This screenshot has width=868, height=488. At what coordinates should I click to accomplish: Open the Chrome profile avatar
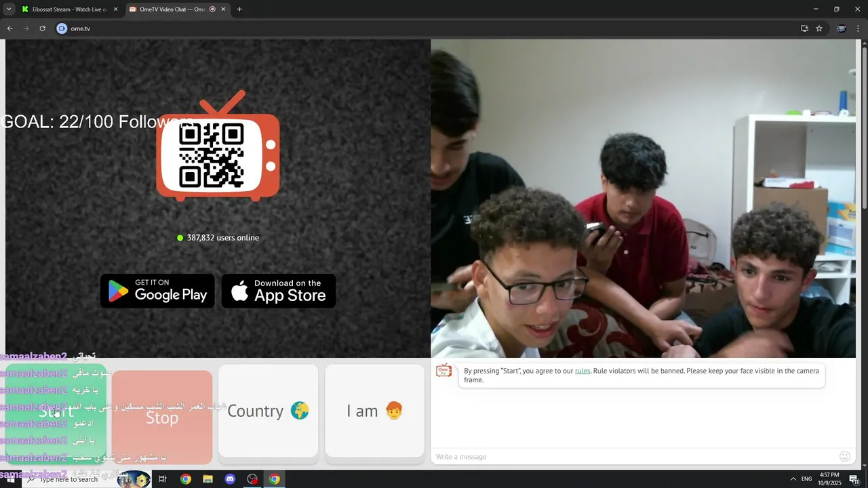(x=842, y=28)
